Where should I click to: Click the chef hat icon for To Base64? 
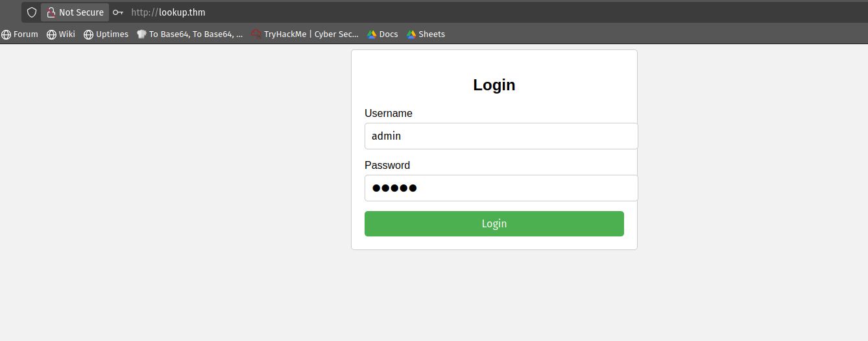[x=141, y=34]
